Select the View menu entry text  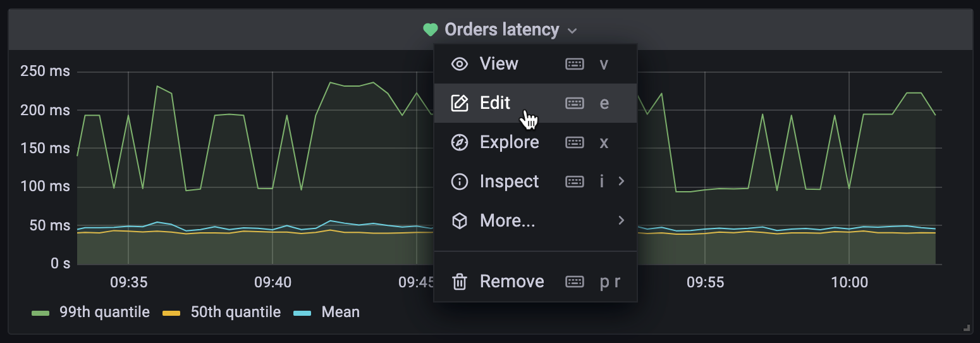tap(499, 64)
